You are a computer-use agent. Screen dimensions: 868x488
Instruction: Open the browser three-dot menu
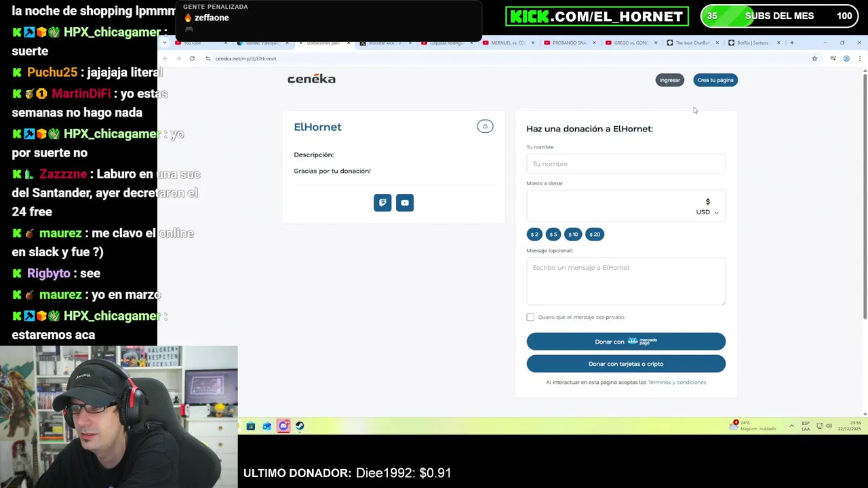(x=860, y=58)
